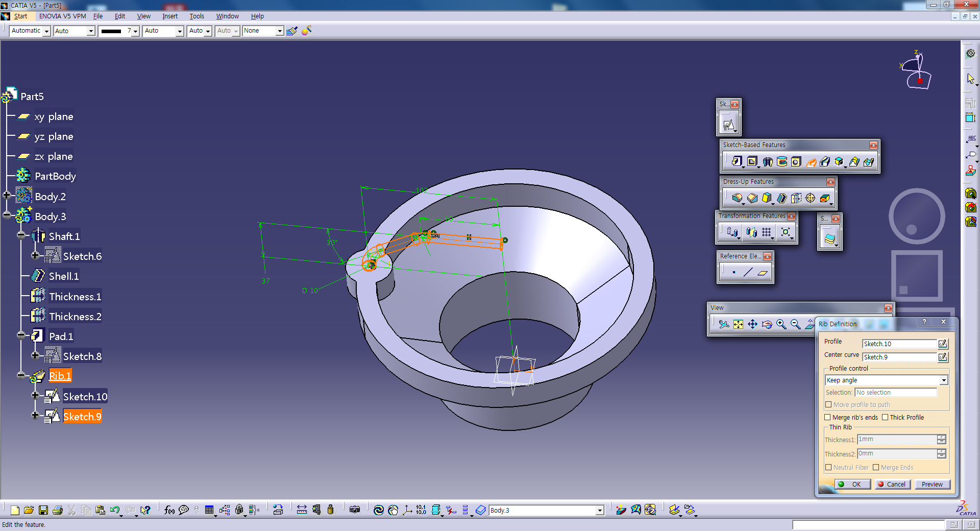
Task: Click OK in Rib Definition dialog
Action: [x=852, y=484]
